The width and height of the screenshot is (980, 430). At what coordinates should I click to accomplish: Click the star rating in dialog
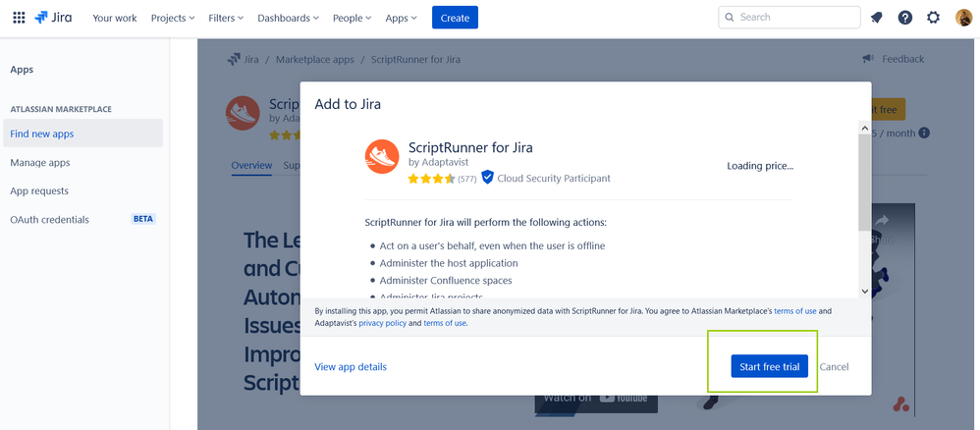tap(431, 179)
